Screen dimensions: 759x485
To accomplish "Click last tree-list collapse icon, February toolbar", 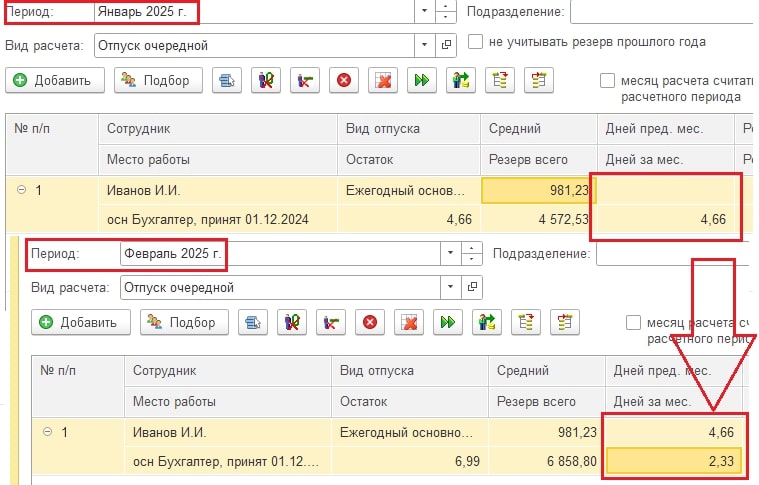I will tap(565, 322).
